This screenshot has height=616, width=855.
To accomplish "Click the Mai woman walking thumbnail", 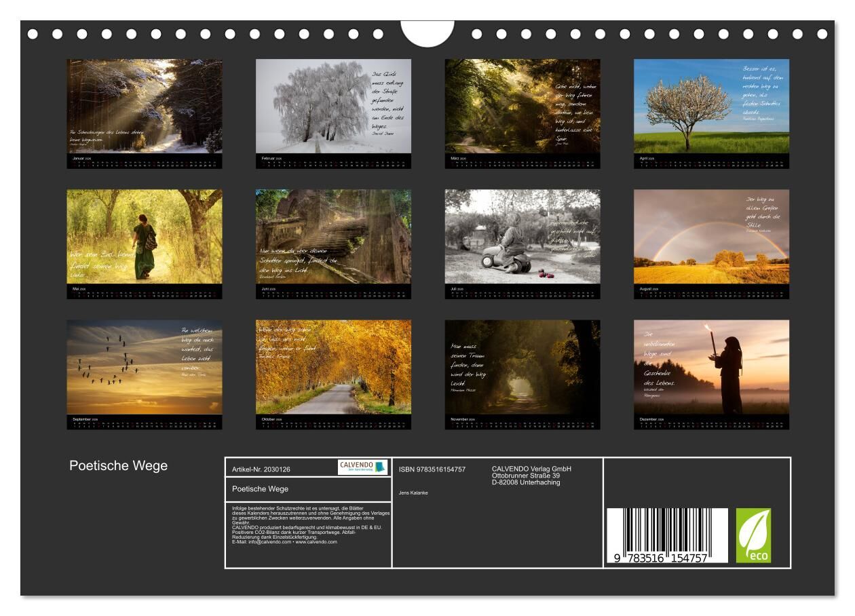I will tap(145, 237).
